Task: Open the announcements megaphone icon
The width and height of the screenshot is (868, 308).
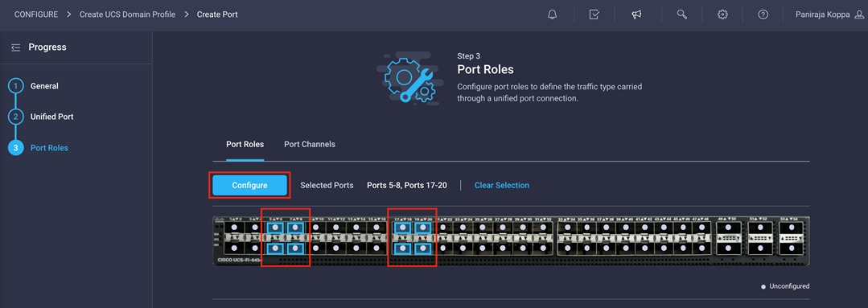Action: 636,15
